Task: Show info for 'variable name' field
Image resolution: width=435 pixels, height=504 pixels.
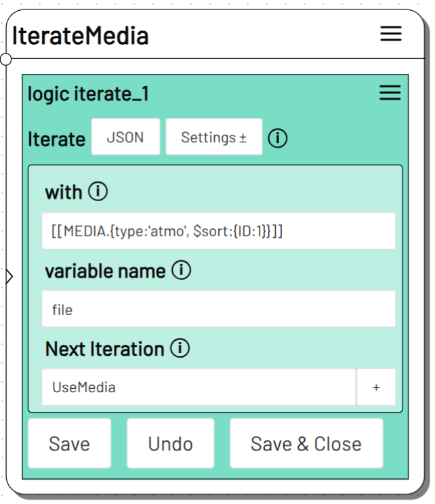Action: coord(181,271)
